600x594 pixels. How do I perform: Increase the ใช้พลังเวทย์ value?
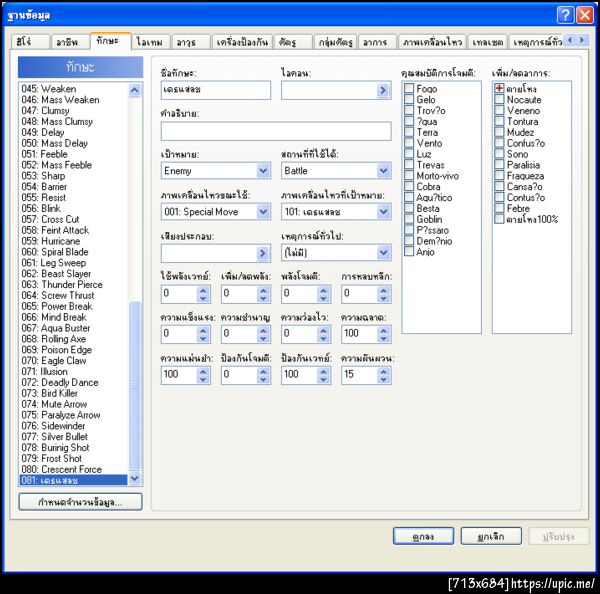click(x=203, y=290)
